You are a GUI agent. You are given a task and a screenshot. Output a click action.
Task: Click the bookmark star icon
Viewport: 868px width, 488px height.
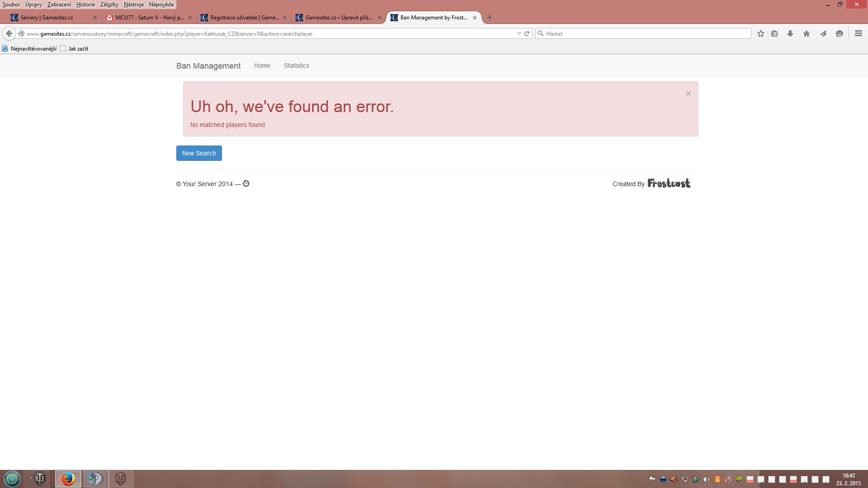[x=761, y=33]
